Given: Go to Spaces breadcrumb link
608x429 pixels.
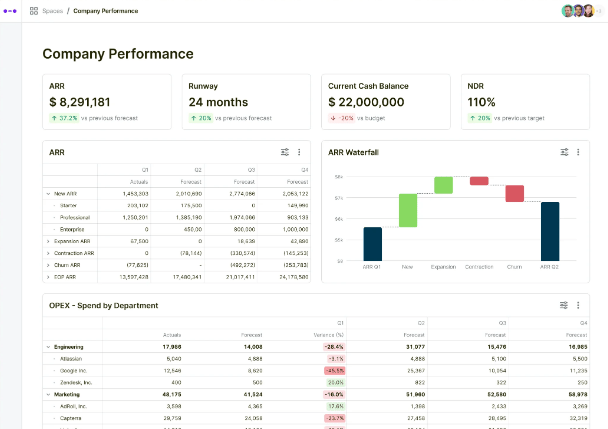Looking at the screenshot, I should coord(53,11).
